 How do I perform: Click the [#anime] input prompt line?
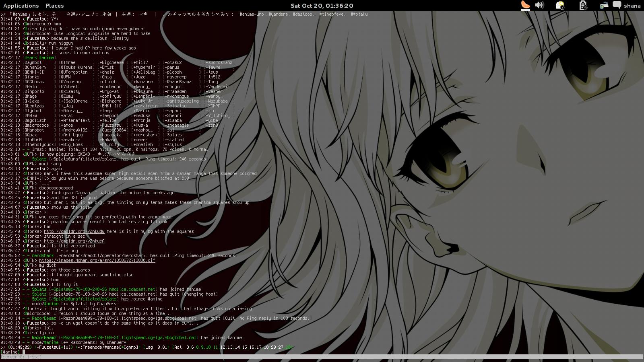pos(10,352)
